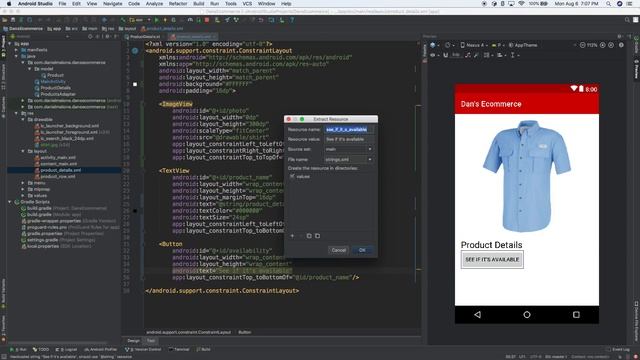Zoom in the layout preview
640x360 pixels.
(602, 45)
